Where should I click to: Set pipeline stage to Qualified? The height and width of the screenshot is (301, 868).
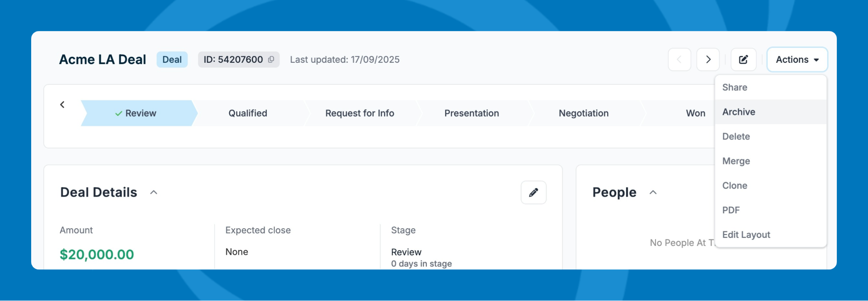248,113
